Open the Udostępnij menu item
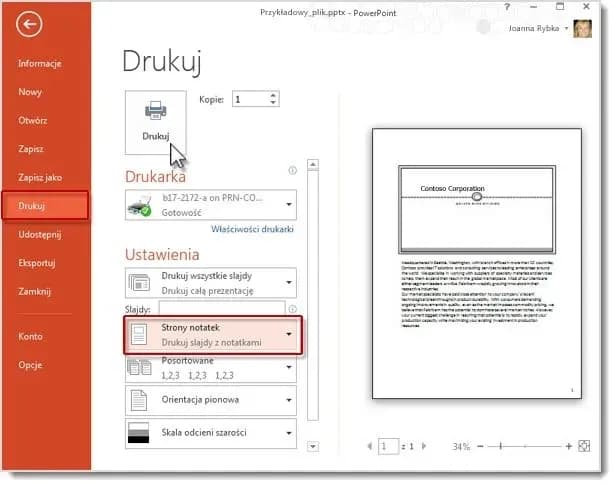613x484 pixels. tap(40, 234)
